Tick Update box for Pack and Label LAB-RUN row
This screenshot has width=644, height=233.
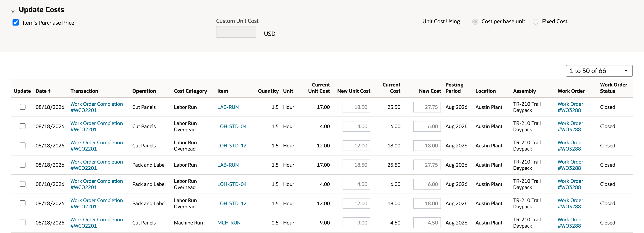[x=23, y=165]
